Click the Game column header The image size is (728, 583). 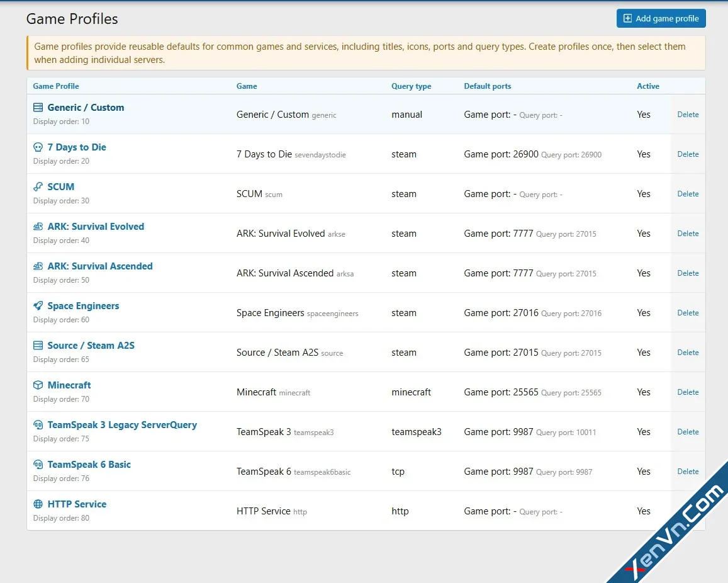coord(247,86)
